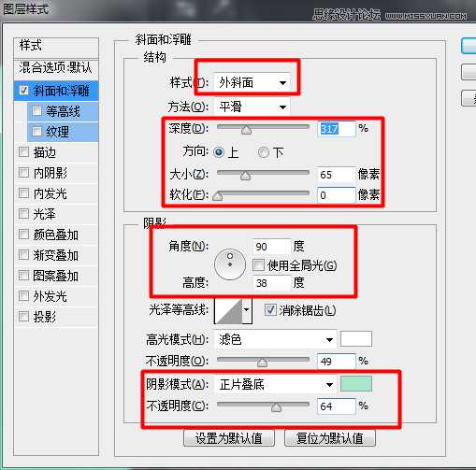Viewport: 476px width, 470px height.
Task: Enable the 等高线 checkbox
Action: 36,111
